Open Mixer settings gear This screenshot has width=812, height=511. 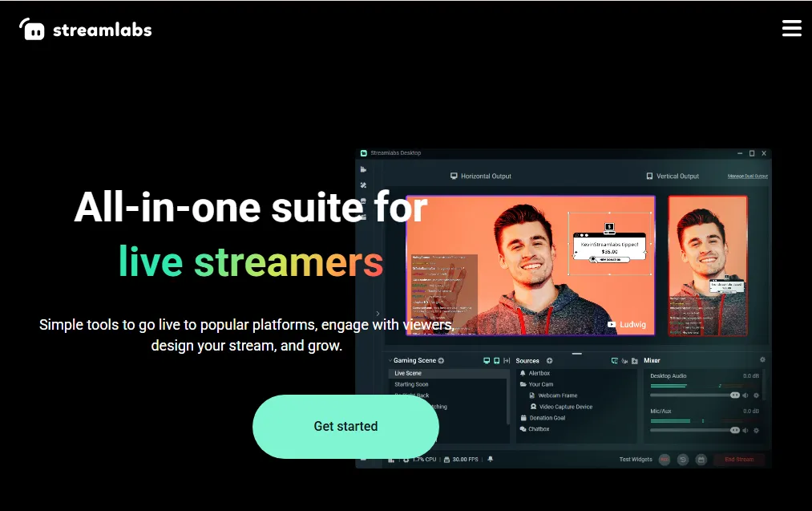click(762, 359)
